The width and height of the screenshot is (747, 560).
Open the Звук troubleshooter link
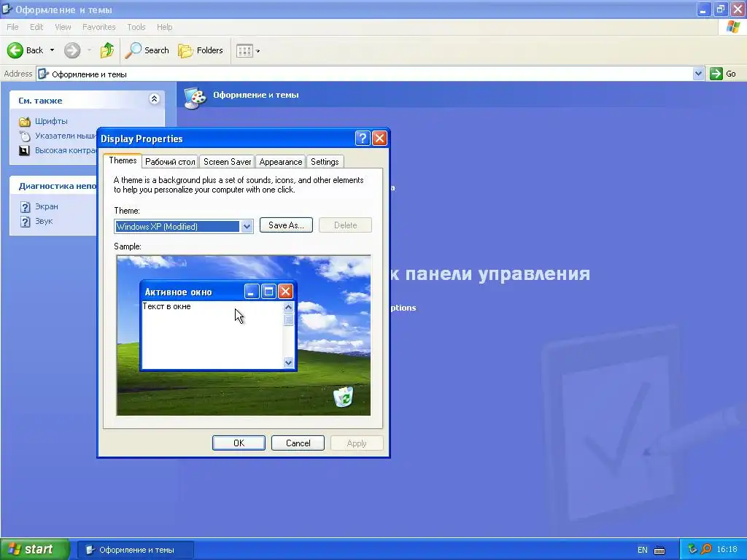(44, 221)
